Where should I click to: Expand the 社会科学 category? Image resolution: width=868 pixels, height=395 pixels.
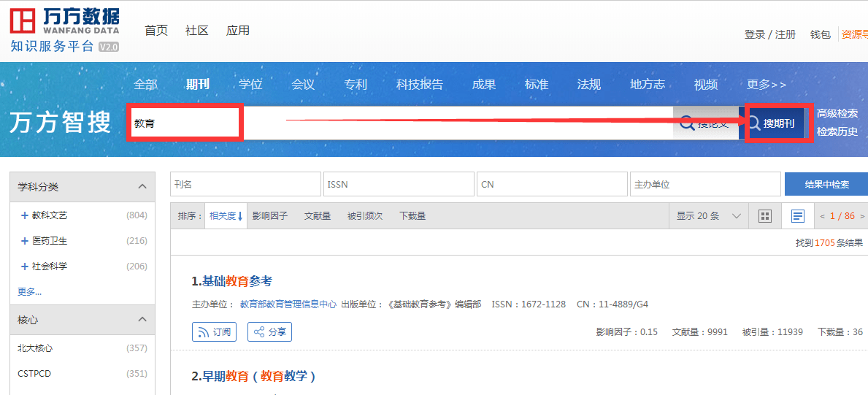pos(24,266)
